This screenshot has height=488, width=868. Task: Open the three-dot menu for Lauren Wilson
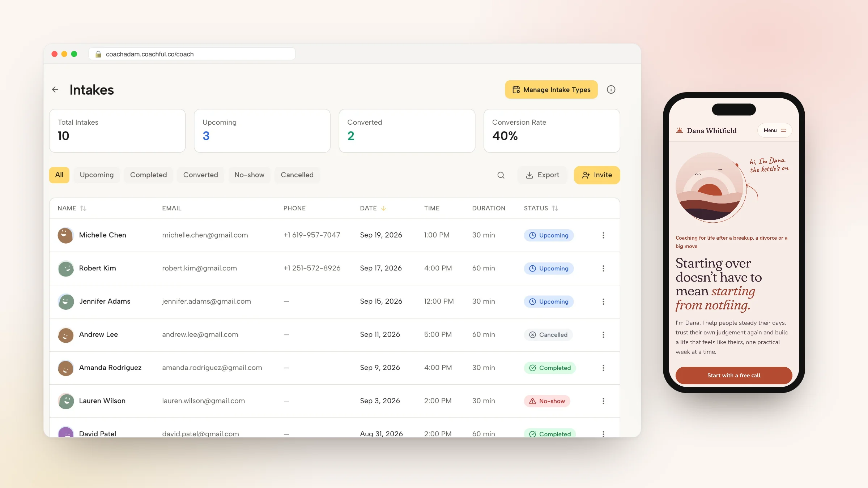tap(603, 401)
